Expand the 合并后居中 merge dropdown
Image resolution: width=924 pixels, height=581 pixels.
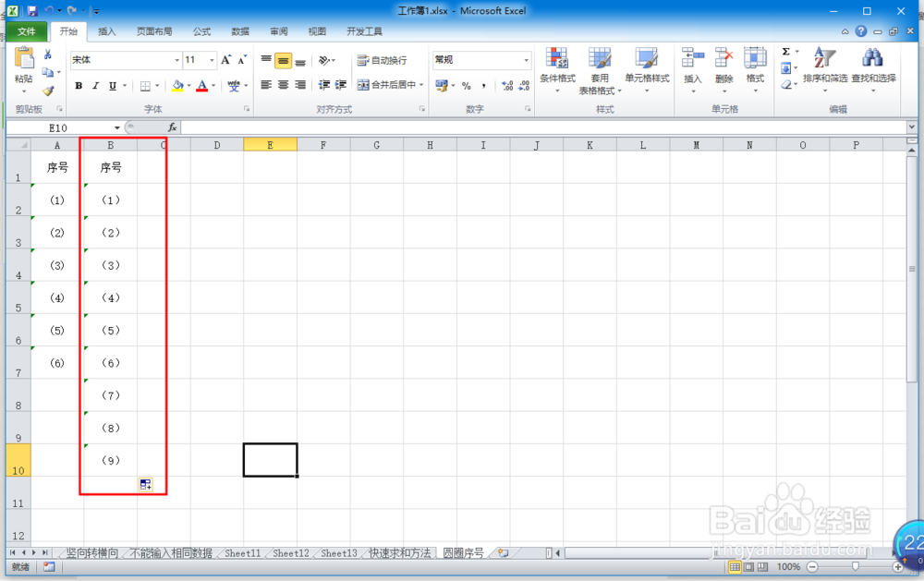pyautogui.click(x=420, y=85)
